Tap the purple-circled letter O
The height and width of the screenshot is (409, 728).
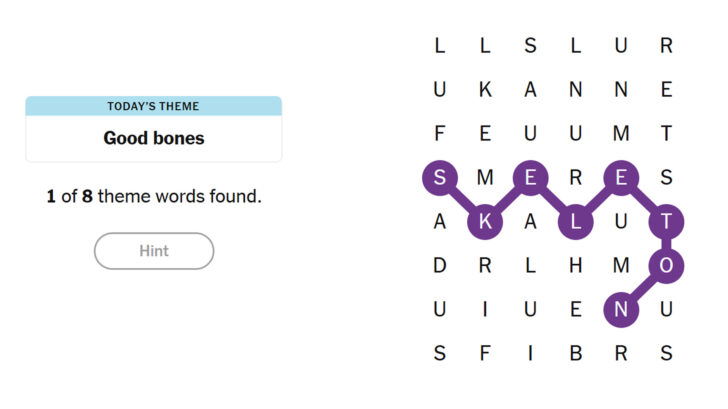point(666,266)
